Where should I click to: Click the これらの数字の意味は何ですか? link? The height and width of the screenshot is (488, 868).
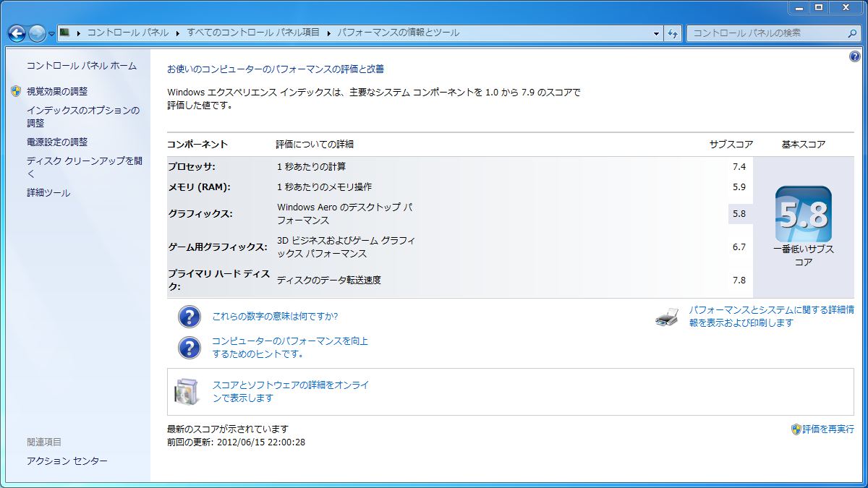[x=275, y=317]
